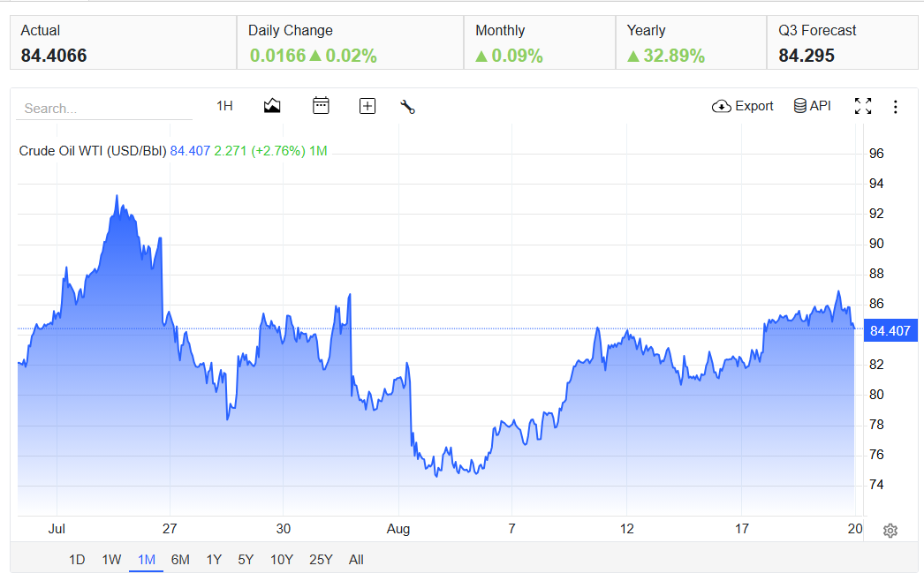924x581 pixels.
Task: Enter fullscreen chart mode
Action: click(x=863, y=106)
